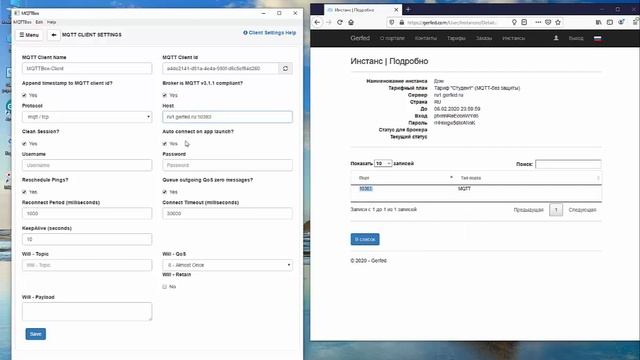Click the Username field
This screenshot has width=640, height=360.
(87, 165)
